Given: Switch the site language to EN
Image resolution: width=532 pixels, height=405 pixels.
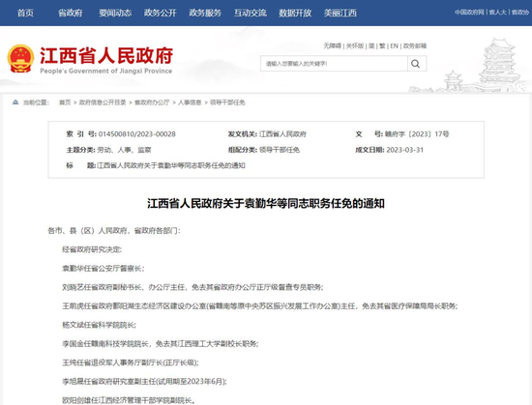Looking at the screenshot, I should (x=394, y=45).
